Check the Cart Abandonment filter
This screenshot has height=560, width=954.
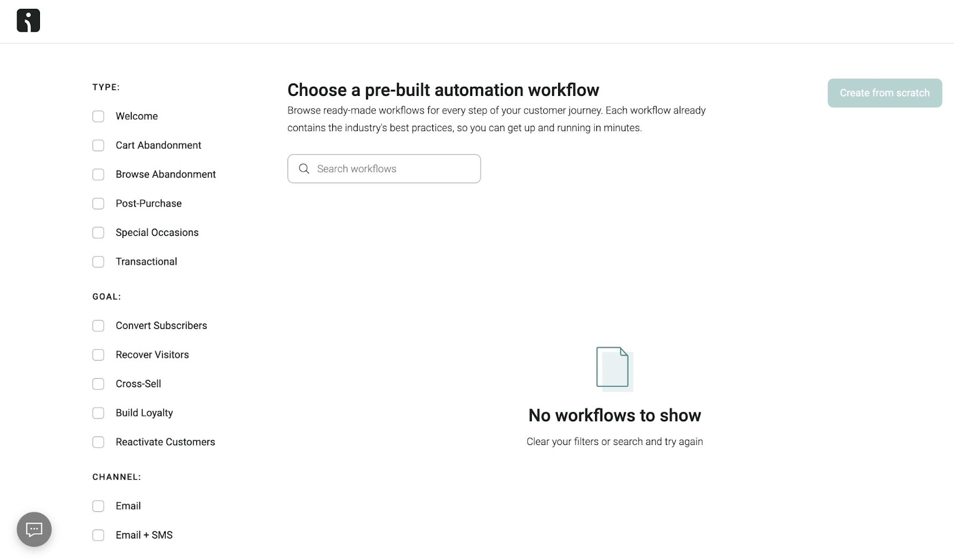point(98,145)
